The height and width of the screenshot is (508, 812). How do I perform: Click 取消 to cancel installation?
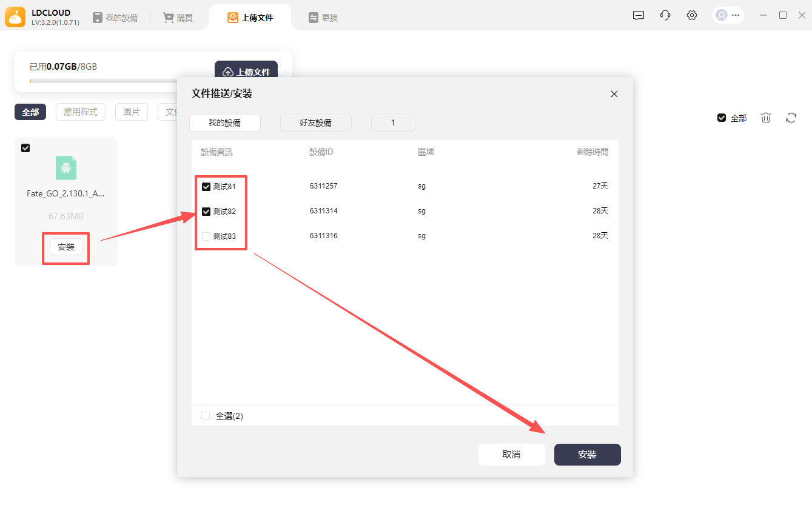pyautogui.click(x=511, y=455)
